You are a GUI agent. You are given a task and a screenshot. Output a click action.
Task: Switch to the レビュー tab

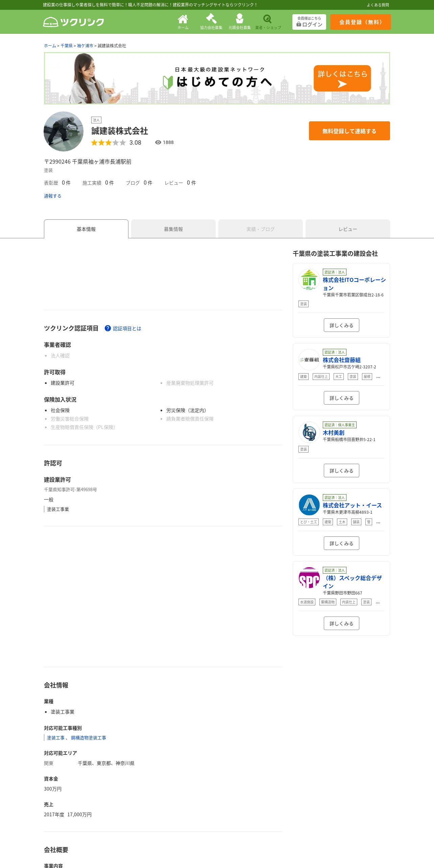348,229
